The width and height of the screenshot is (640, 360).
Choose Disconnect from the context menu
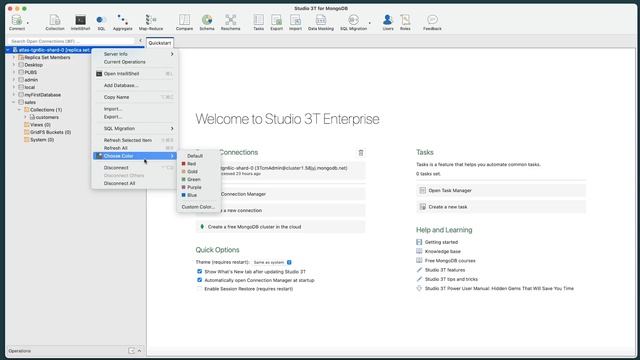tap(135, 168)
